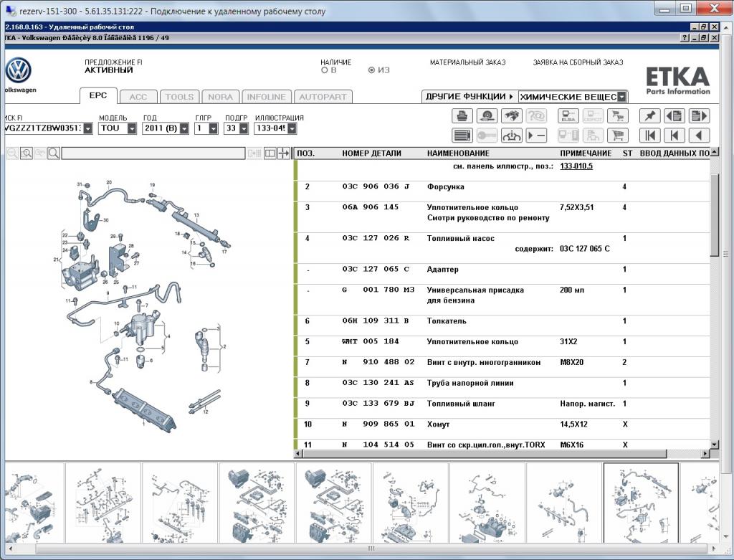734x560 pixels.
Task: Click the pushpin icon
Action: [x=650, y=115]
